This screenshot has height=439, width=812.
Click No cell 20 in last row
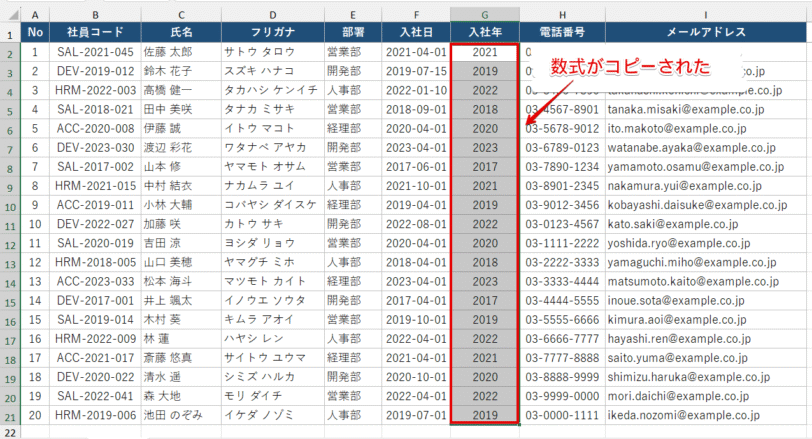35,415
